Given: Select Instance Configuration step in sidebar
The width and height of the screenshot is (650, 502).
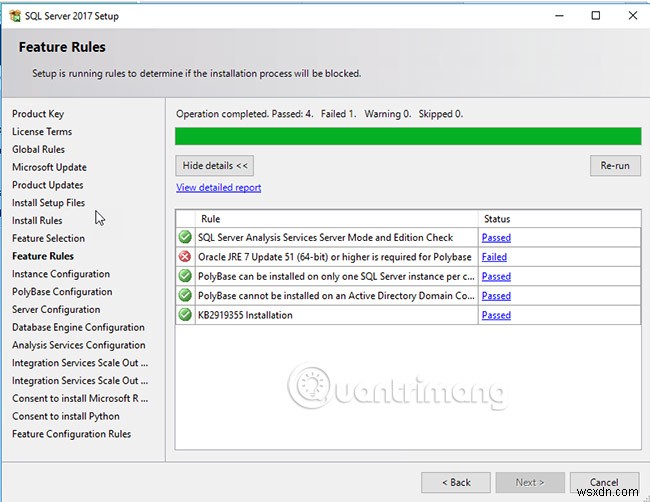Looking at the screenshot, I should tap(61, 274).
